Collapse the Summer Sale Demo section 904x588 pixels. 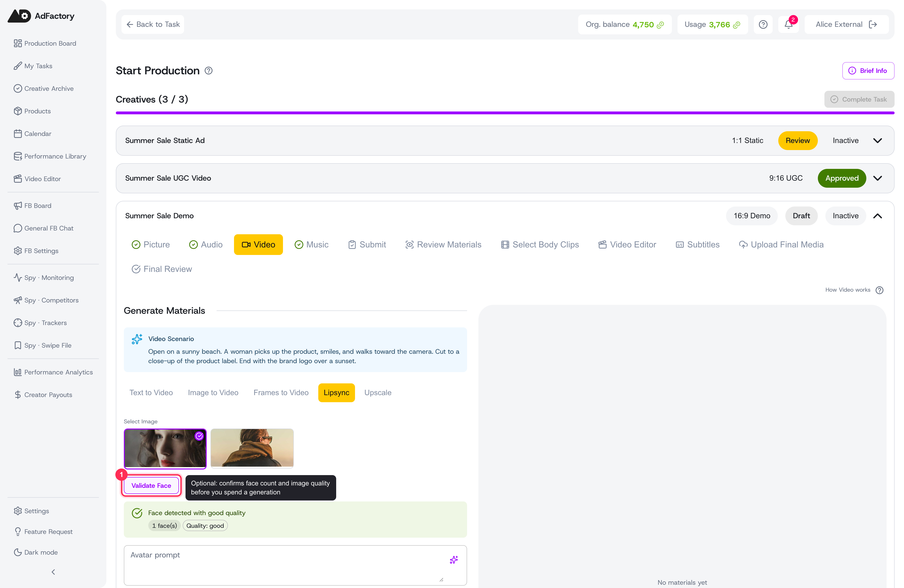tap(877, 216)
